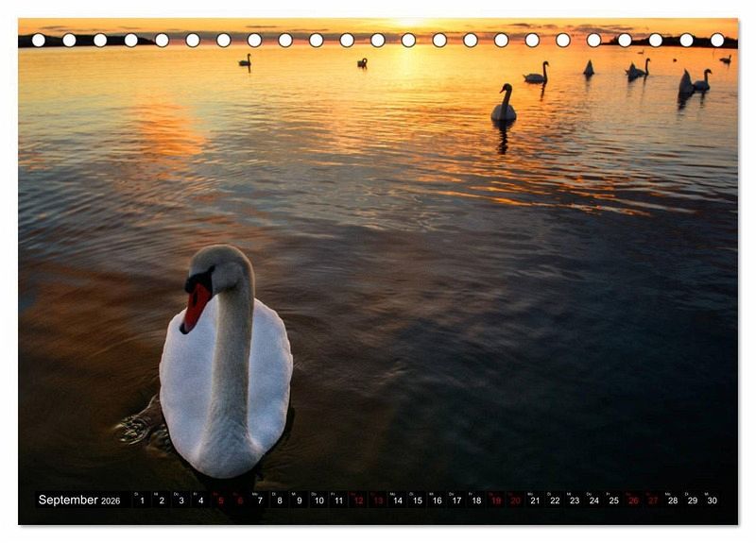The image size is (756, 543).
Task: Select the September month label
Action: pos(68,501)
